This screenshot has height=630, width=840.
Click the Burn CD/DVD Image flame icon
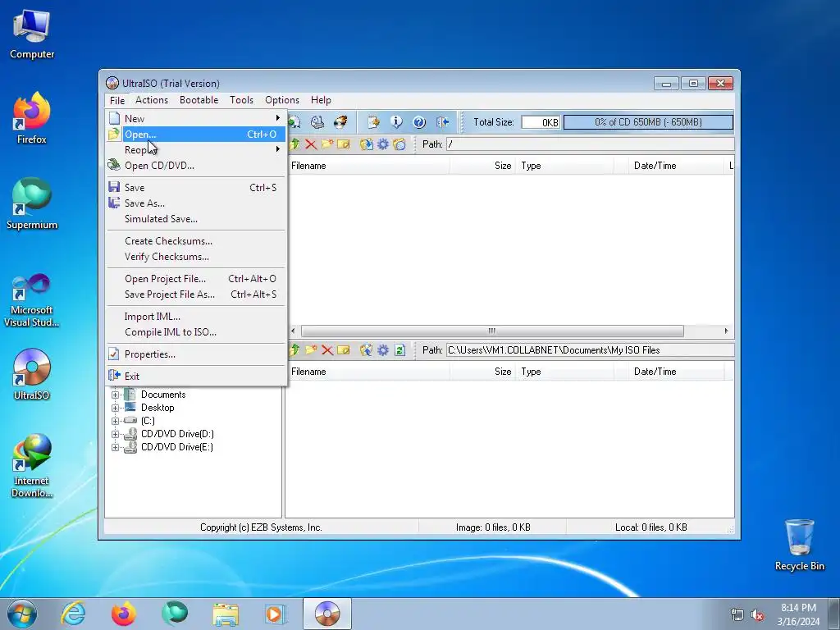[x=340, y=122]
